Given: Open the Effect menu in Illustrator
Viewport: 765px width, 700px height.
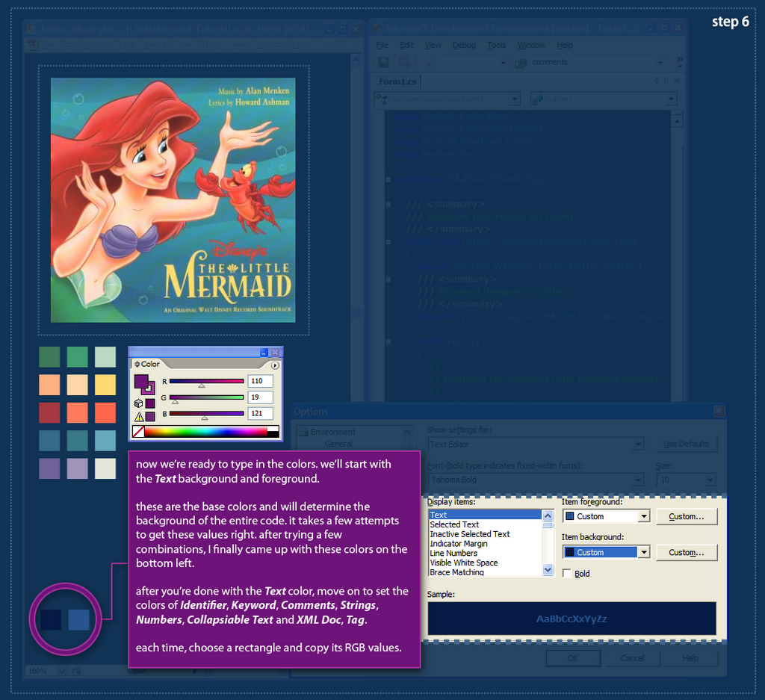Looking at the screenshot, I should tap(211, 44).
